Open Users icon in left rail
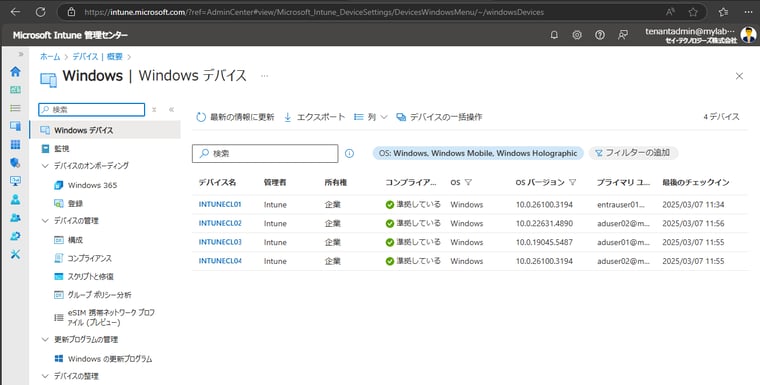 (16, 199)
